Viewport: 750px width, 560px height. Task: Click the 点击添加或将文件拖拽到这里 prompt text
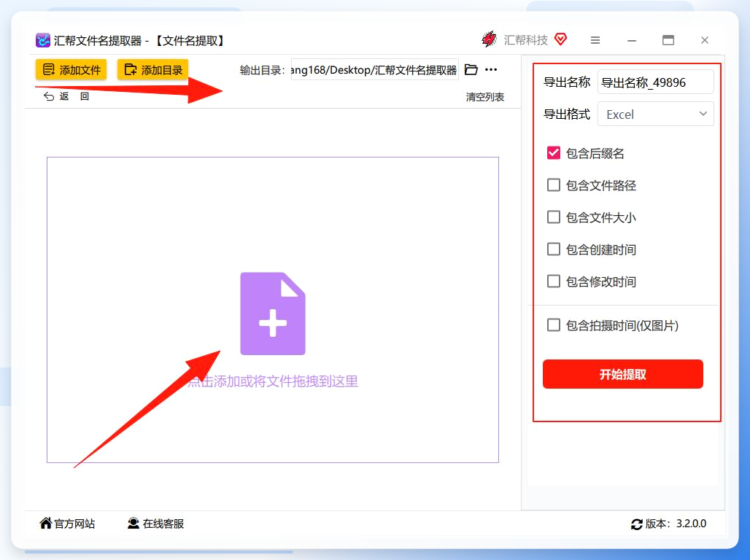(273, 381)
